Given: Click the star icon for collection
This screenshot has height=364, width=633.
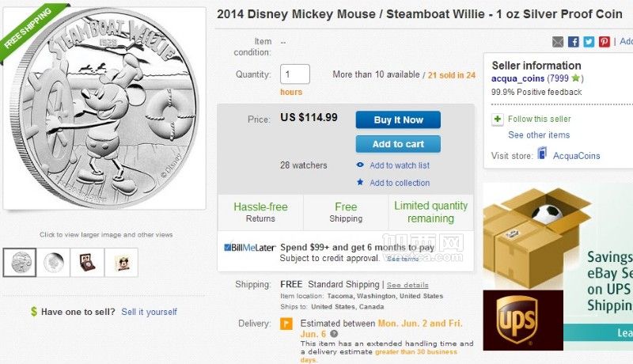Looking at the screenshot, I should pos(360,182).
